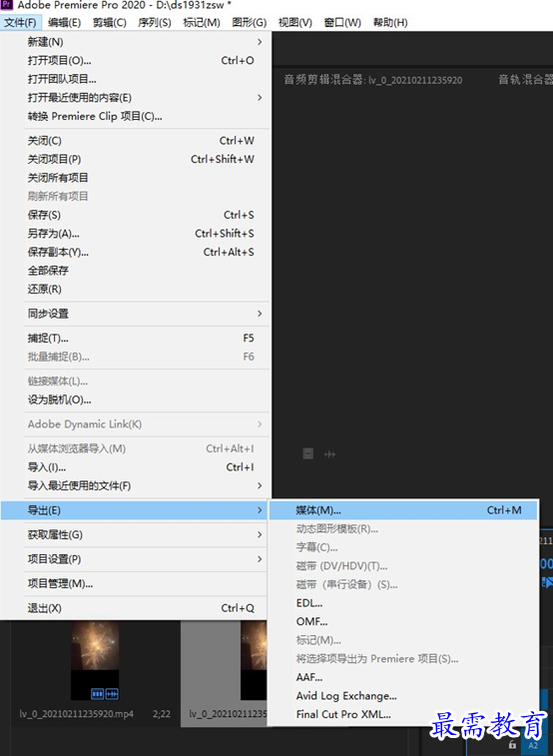Click small square icon in audio mixer panel
Screen dimensions: 553x756
[x=308, y=453]
